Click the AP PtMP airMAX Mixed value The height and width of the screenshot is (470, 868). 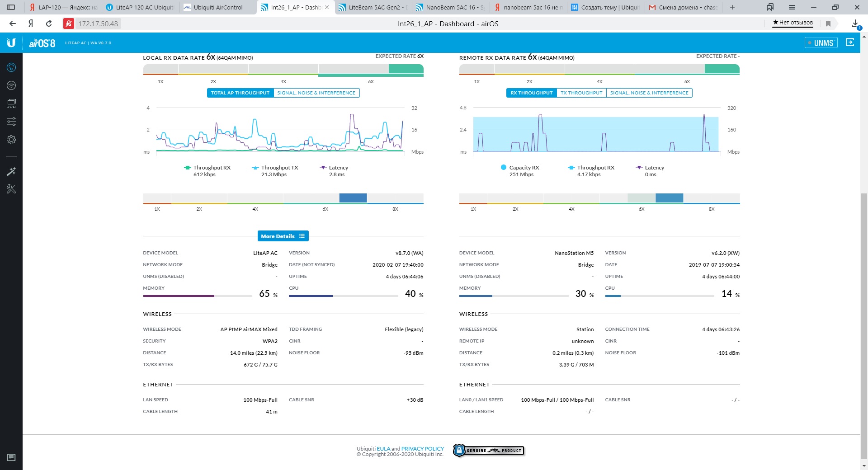click(249, 329)
